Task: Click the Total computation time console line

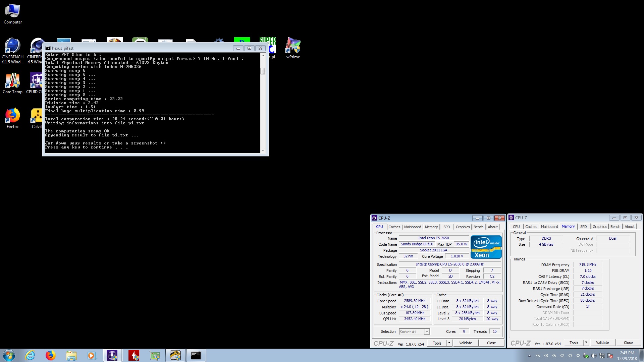Action: [115, 119]
